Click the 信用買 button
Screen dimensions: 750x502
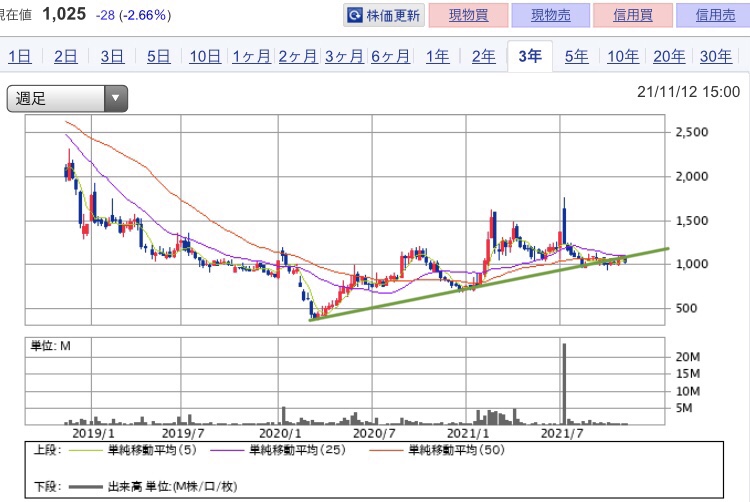tap(633, 15)
